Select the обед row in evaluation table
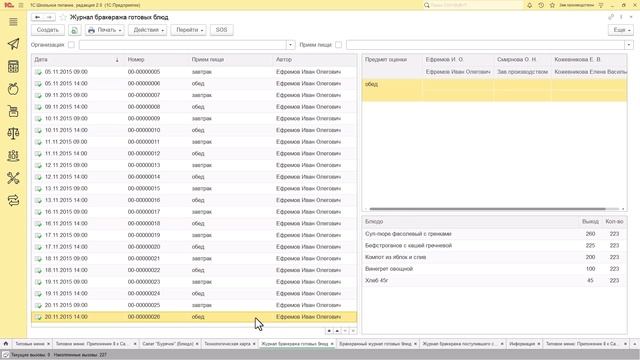The image size is (640, 360). [x=494, y=90]
